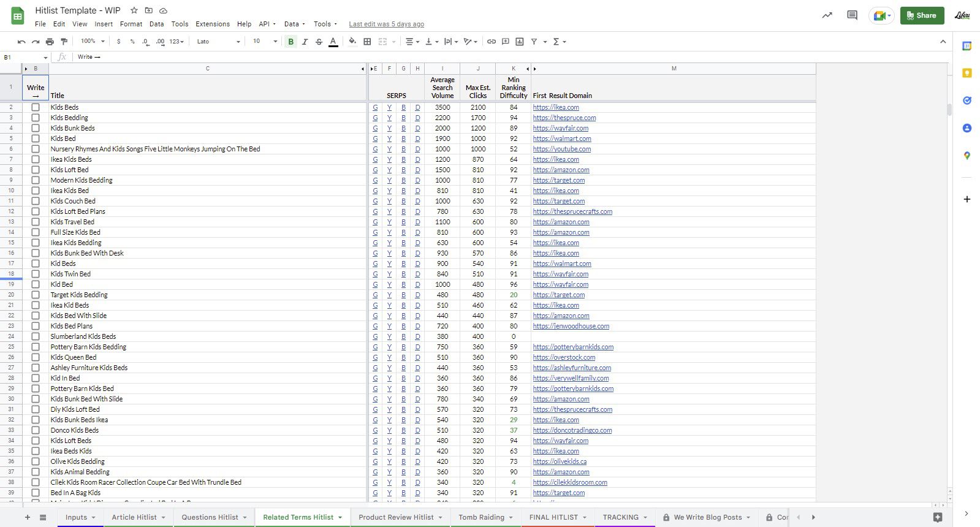
Task: Open Functions sigma dropdown
Action: click(559, 42)
